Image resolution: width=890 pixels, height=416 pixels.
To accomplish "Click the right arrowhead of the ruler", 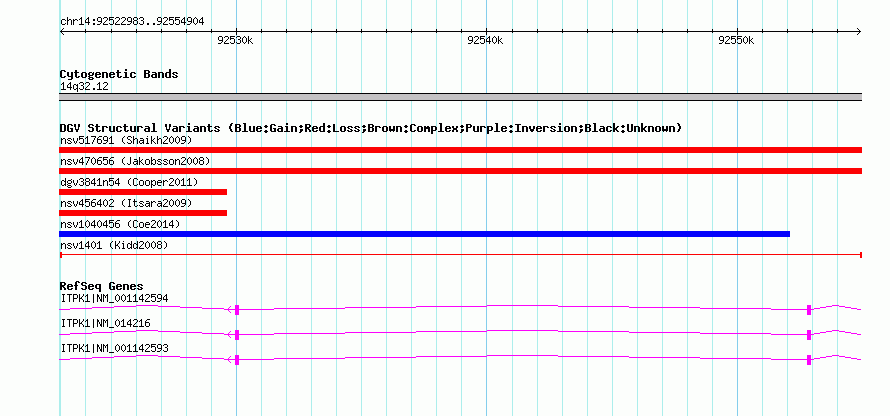I will pos(859,32).
